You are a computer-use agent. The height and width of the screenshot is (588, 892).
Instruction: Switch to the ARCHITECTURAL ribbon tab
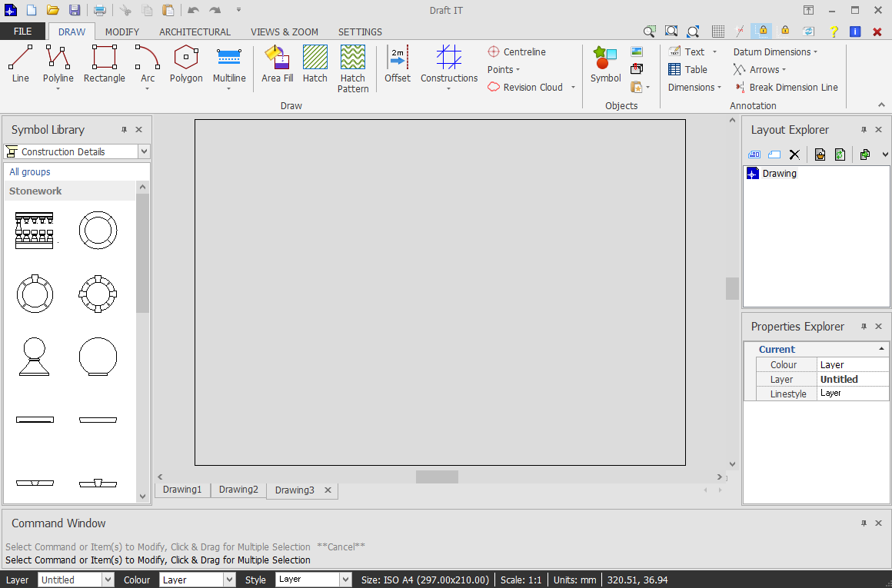tap(195, 32)
